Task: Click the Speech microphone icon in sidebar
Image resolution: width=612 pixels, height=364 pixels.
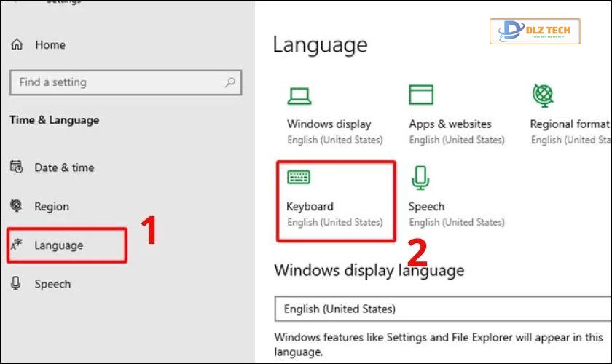Action: tap(16, 283)
